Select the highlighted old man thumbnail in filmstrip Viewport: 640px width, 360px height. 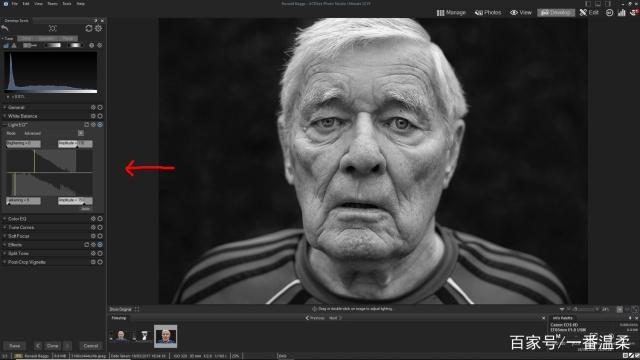click(165, 336)
